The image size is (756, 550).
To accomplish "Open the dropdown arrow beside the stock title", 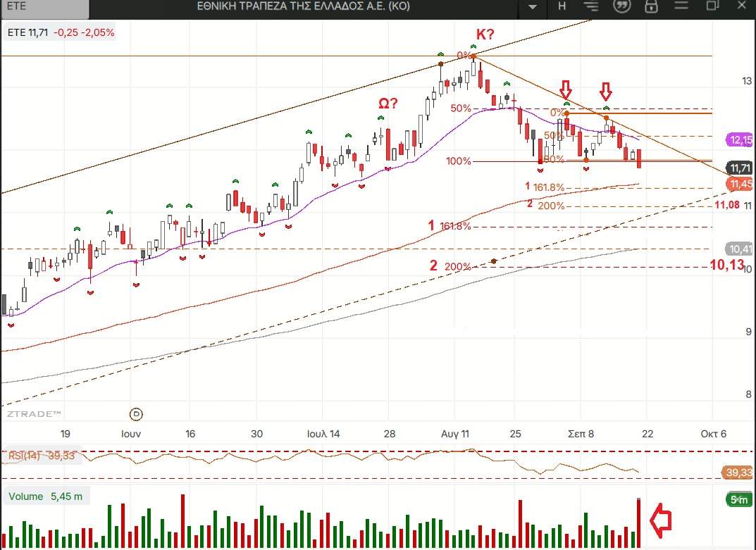I will 533,7.
